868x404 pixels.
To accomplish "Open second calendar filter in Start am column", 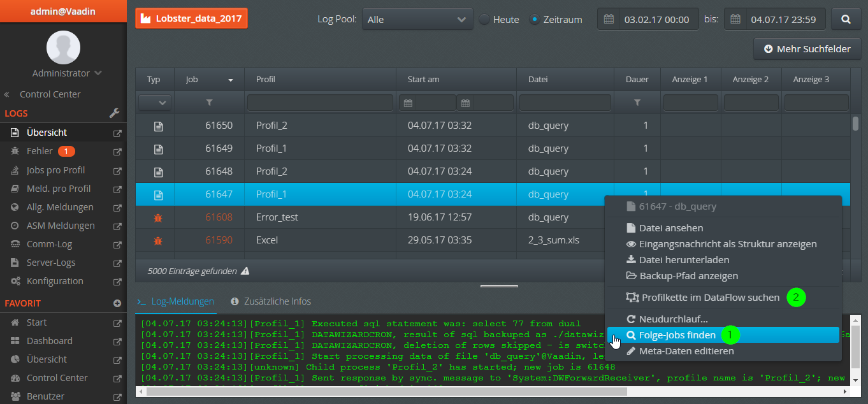I will (466, 103).
